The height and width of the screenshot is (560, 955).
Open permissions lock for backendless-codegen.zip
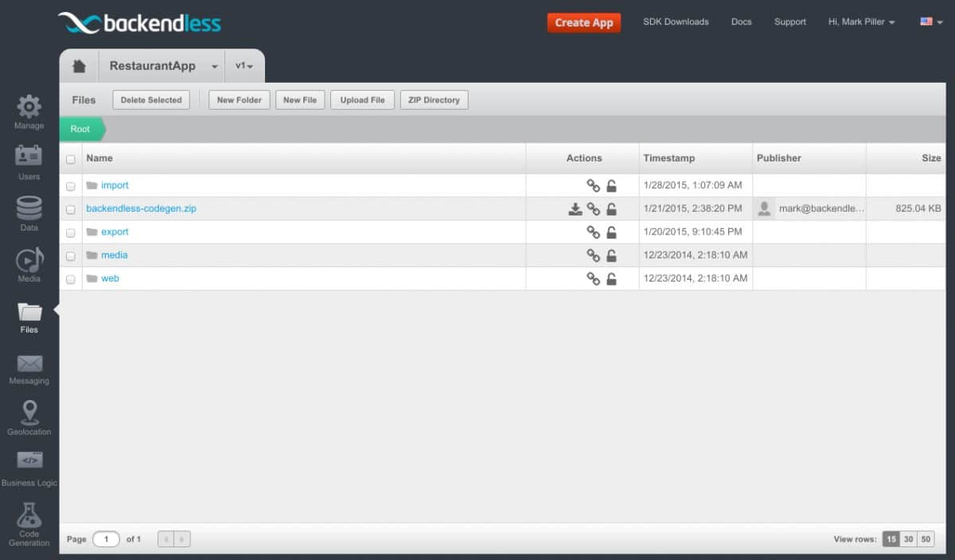(611, 209)
